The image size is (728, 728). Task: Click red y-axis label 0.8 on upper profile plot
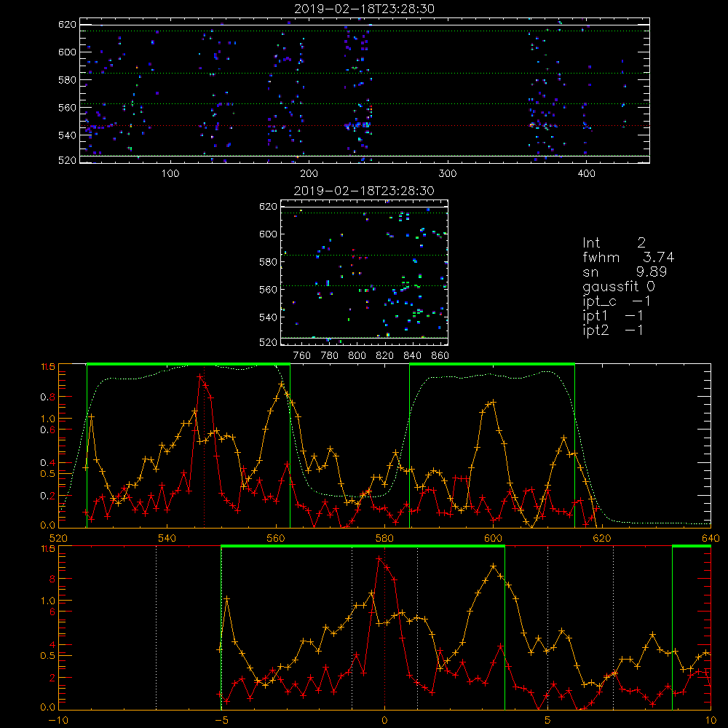click(48, 397)
